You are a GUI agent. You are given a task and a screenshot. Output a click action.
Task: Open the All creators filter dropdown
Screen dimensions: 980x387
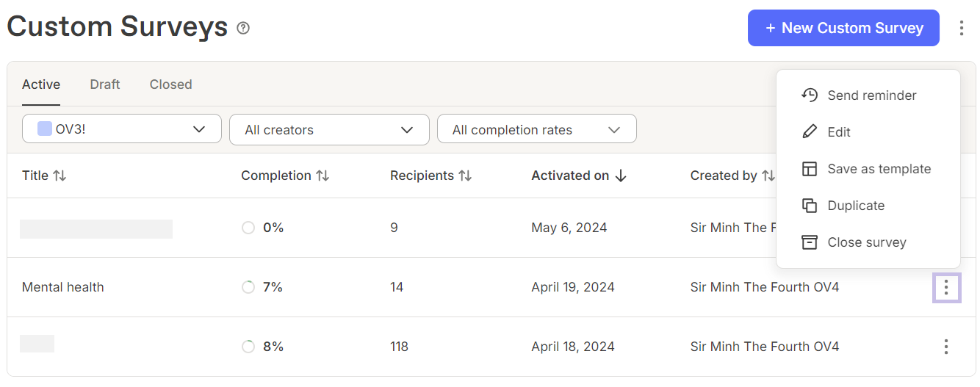(329, 129)
